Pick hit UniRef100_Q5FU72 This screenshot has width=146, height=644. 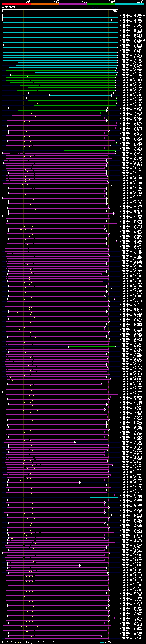click(131, 482)
